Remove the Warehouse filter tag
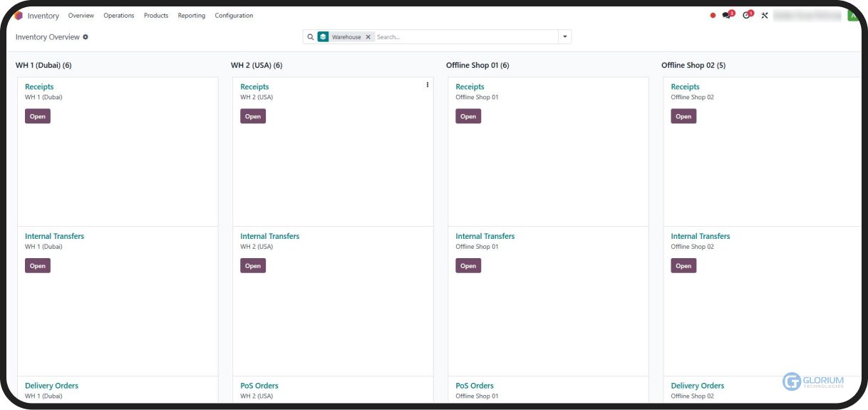The height and width of the screenshot is (410, 868). click(x=368, y=37)
